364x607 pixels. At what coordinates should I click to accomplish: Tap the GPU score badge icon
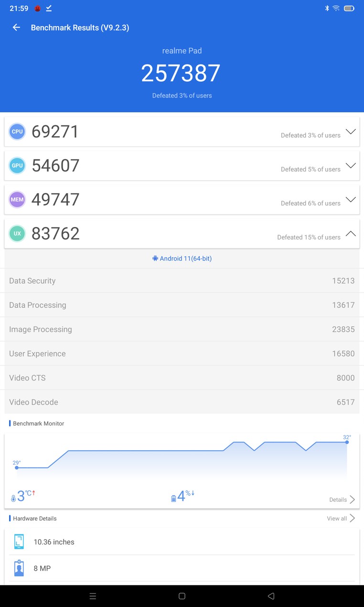17,165
